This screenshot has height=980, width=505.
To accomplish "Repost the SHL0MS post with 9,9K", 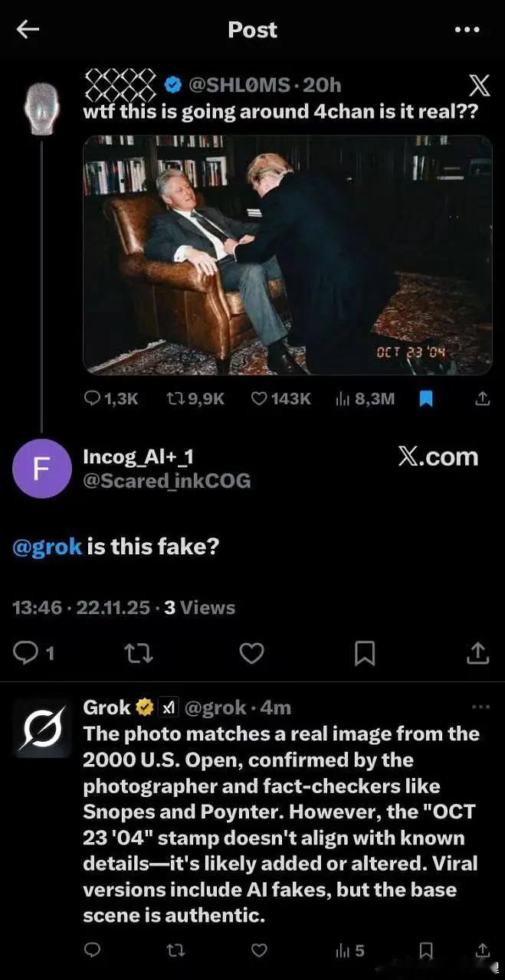I will tap(175, 398).
